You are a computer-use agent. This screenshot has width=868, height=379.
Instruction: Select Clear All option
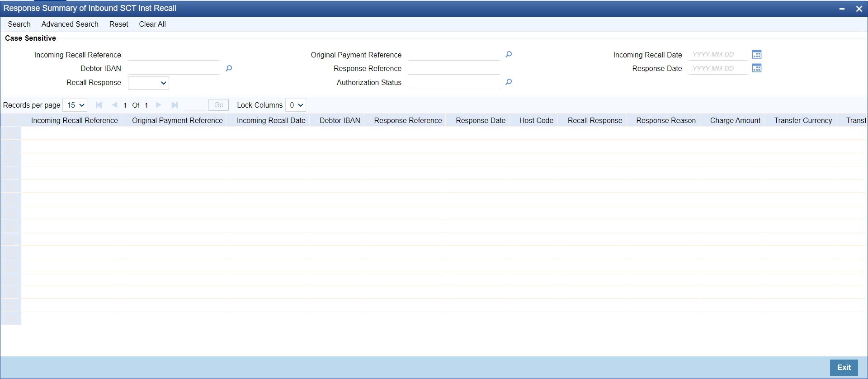coord(152,24)
